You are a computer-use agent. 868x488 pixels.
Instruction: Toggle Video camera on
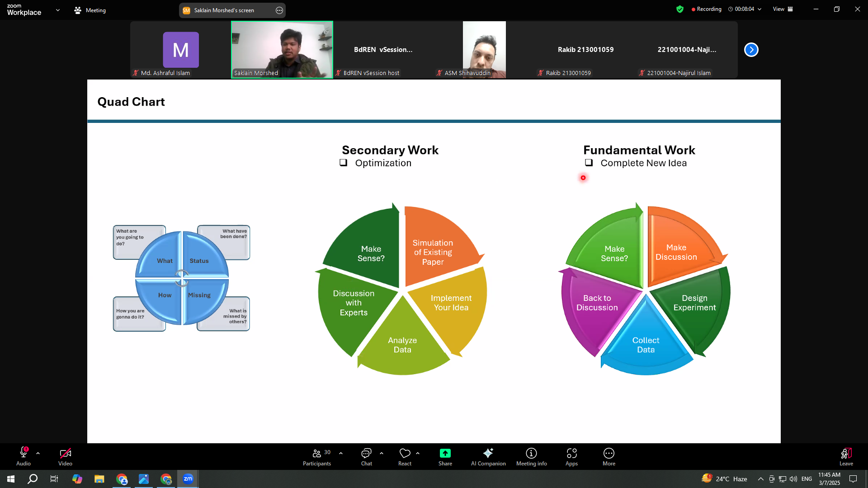(x=65, y=453)
